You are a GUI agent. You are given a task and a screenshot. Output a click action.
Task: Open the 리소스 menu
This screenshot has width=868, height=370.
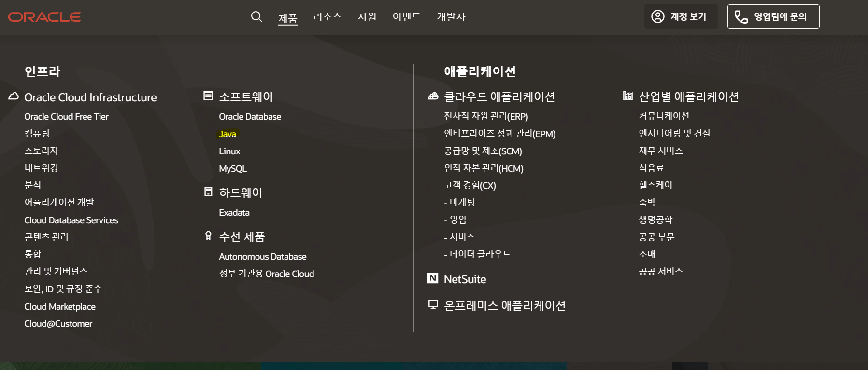327,17
